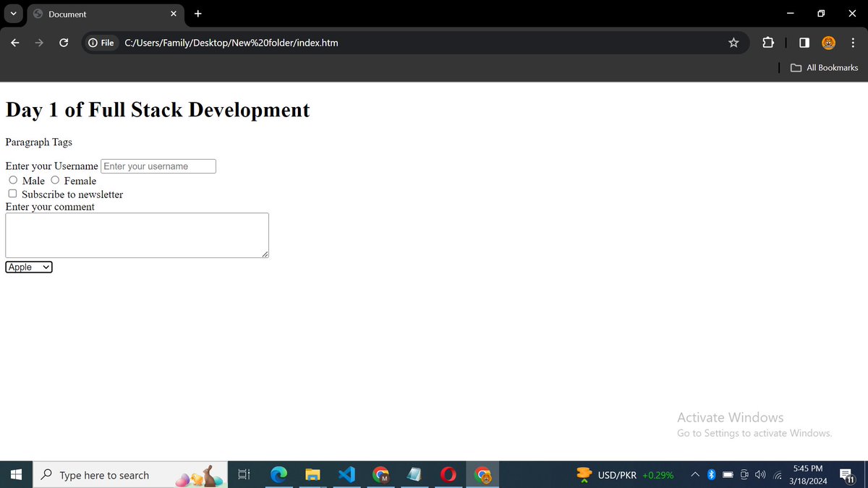
Task: Open Chrome's three-dot menu
Action: [853, 43]
